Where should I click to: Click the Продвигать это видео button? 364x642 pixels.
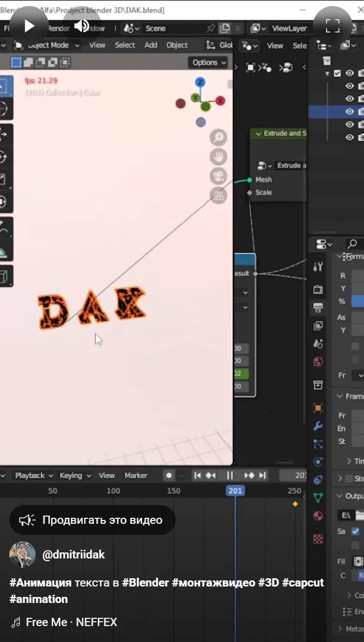coord(92,520)
